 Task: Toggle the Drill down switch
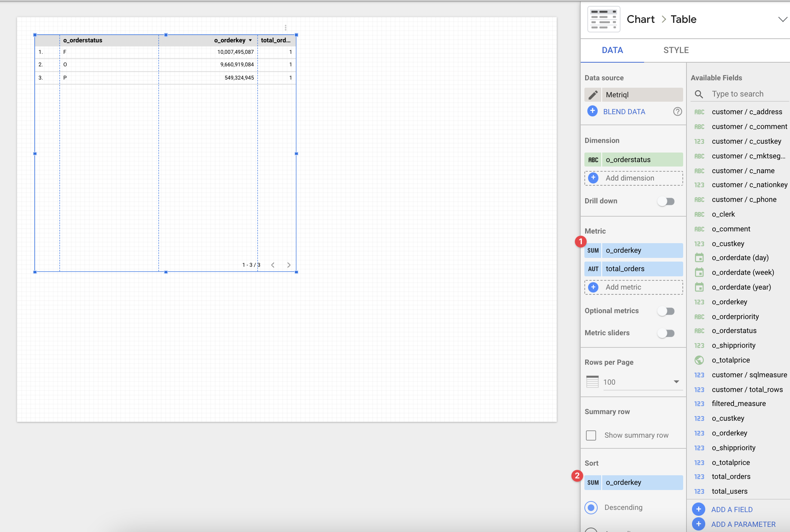(666, 201)
